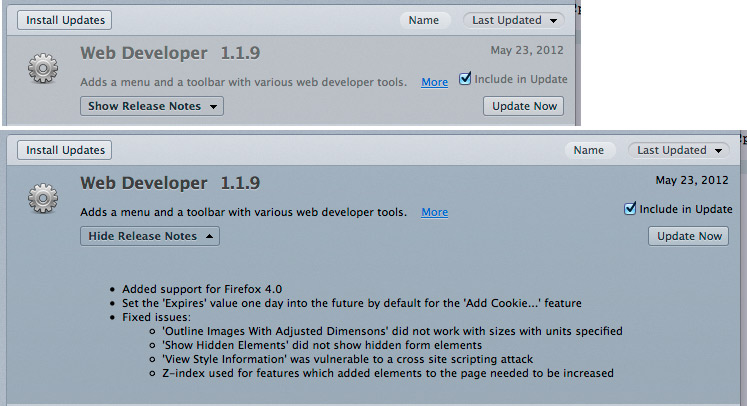This screenshot has width=747, height=406.
Task: Select Web Developer 1.1.9 title in bottom panel
Action: click(x=170, y=183)
